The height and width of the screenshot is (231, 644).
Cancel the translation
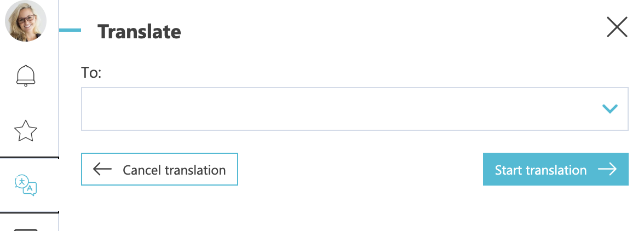click(x=159, y=169)
